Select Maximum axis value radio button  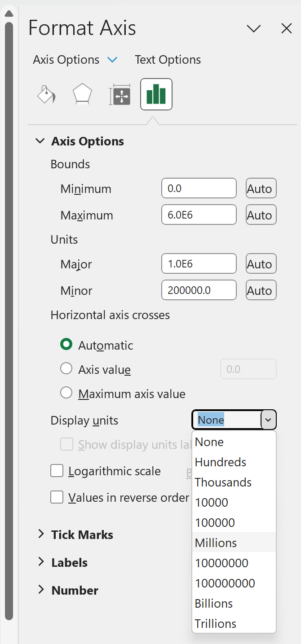tap(66, 393)
